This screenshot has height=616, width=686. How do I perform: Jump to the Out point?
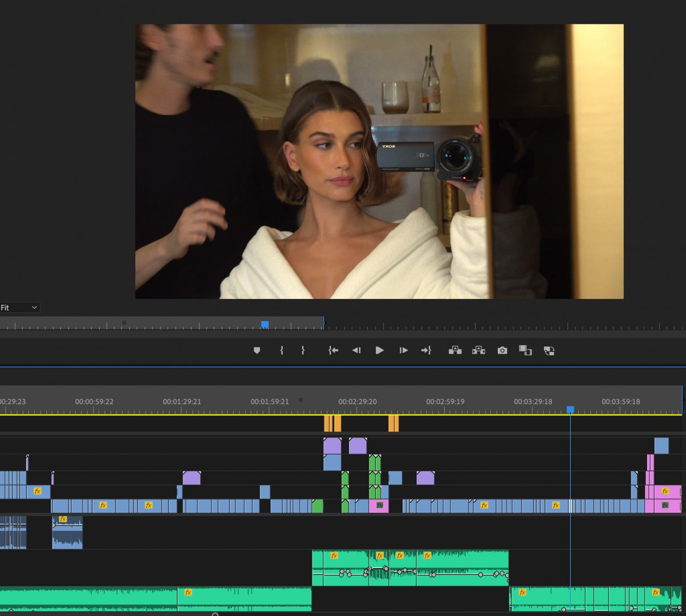[x=426, y=350]
